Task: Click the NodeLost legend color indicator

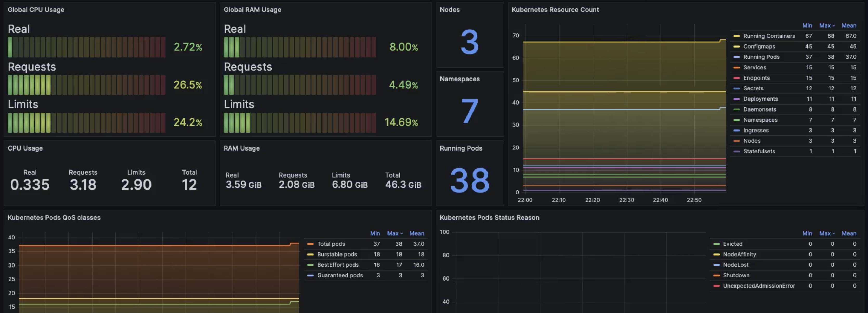Action: 716,265
